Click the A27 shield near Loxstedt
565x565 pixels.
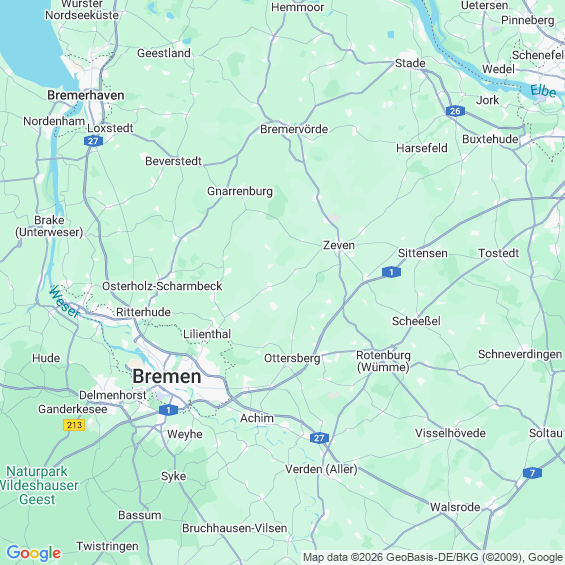tap(93, 141)
